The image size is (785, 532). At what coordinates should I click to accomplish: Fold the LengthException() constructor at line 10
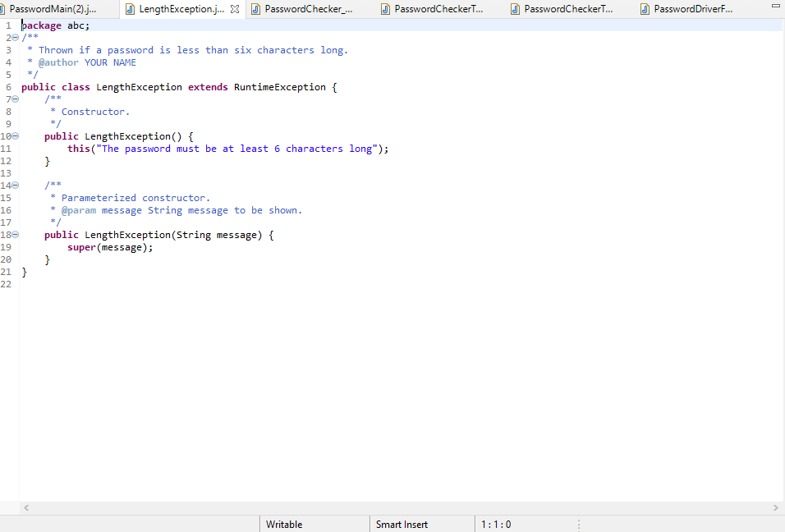15,136
